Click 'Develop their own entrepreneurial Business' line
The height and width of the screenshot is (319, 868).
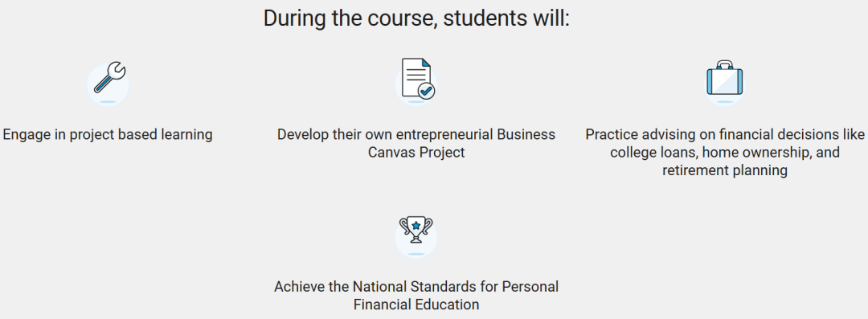click(x=416, y=134)
